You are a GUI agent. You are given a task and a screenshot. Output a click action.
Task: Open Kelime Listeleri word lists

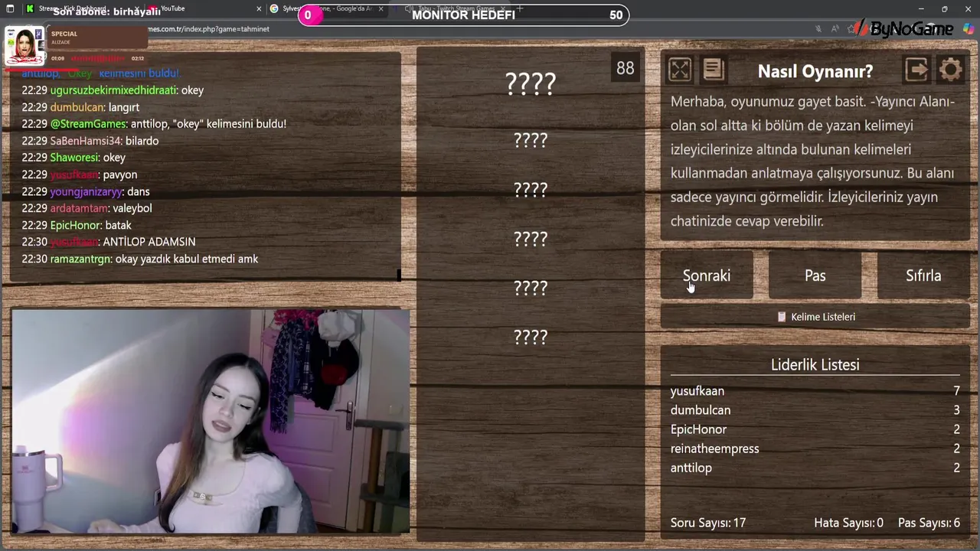click(x=815, y=317)
